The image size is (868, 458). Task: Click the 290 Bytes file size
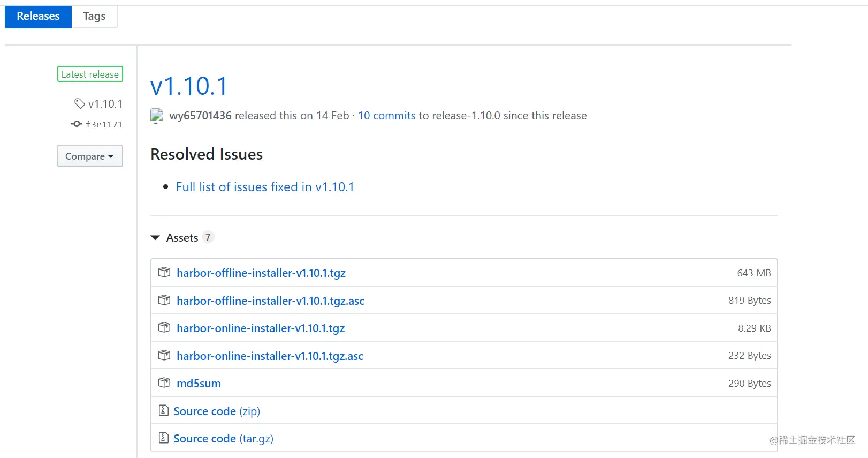pos(750,384)
